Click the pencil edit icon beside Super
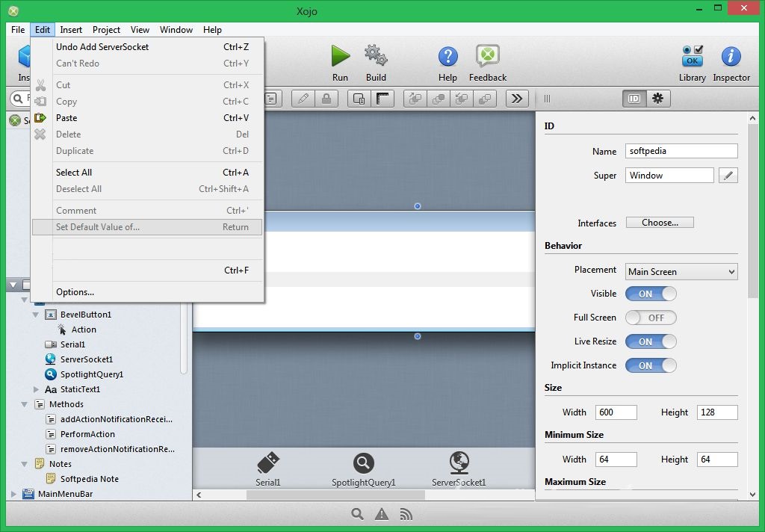The image size is (765, 532). [x=728, y=176]
